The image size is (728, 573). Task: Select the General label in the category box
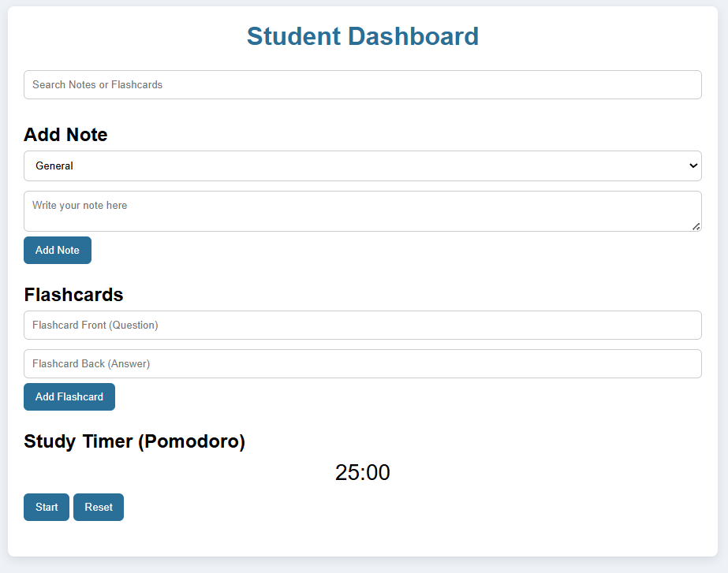(54, 166)
